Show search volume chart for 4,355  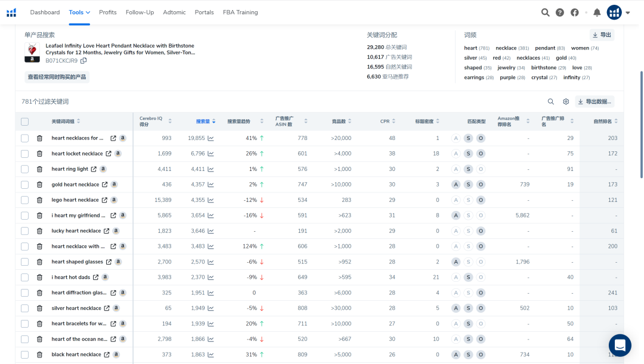pyautogui.click(x=210, y=200)
